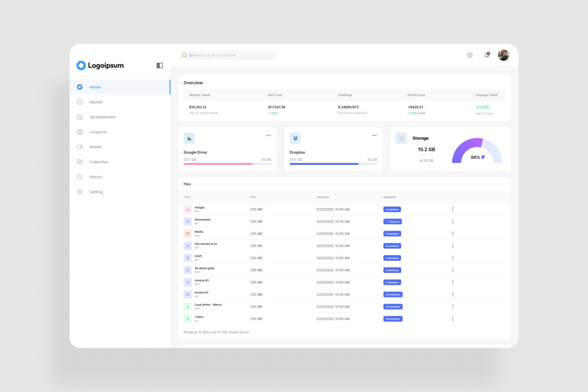Open the notification bell in the top bar
This screenshot has height=392, width=588.
coord(486,55)
